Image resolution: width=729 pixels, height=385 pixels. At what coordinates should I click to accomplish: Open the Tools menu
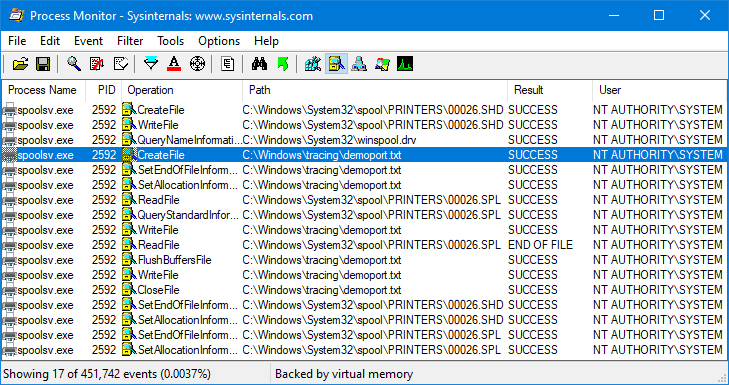pos(170,41)
